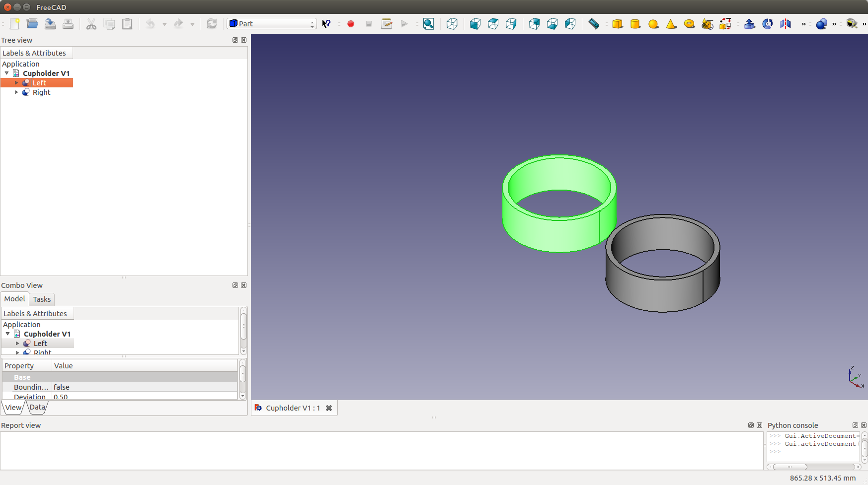Image resolution: width=868 pixels, height=485 pixels.
Task: Select the Cupholder V1 : 1 document tab
Action: [x=293, y=408]
